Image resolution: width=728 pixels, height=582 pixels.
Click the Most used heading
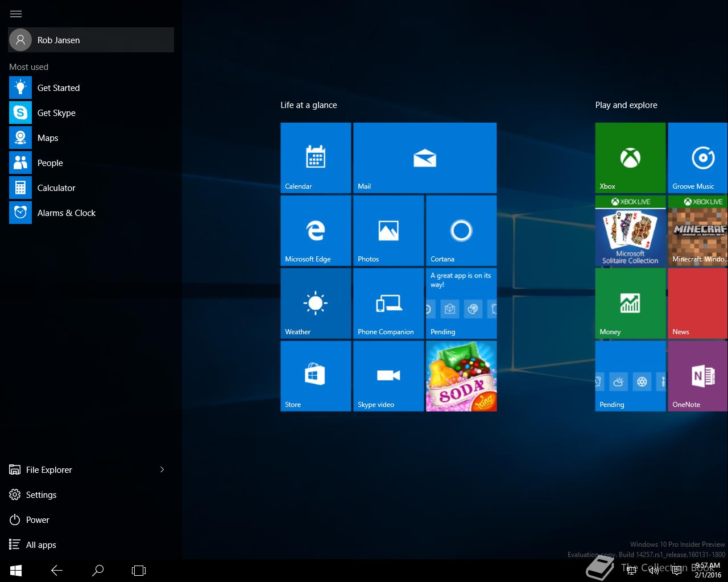click(28, 66)
